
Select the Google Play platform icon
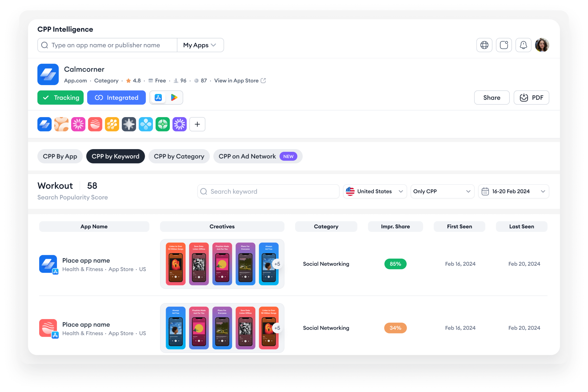174,97
